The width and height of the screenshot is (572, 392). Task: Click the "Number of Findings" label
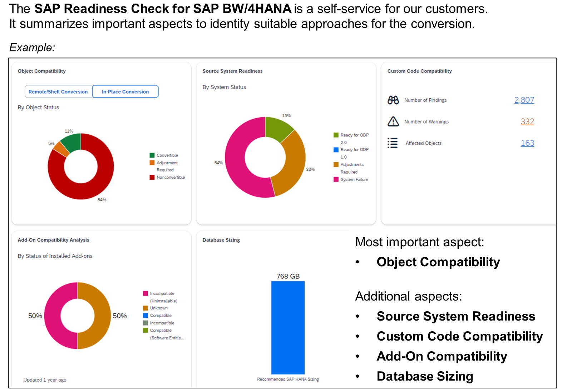[425, 100]
